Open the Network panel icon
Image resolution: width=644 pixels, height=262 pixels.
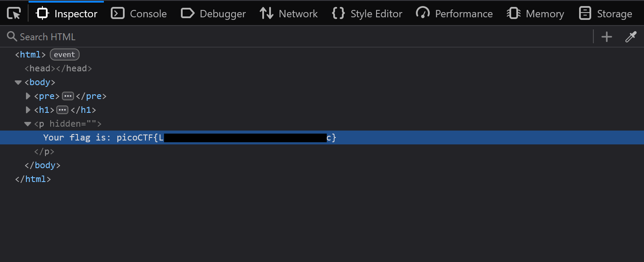coord(266,13)
